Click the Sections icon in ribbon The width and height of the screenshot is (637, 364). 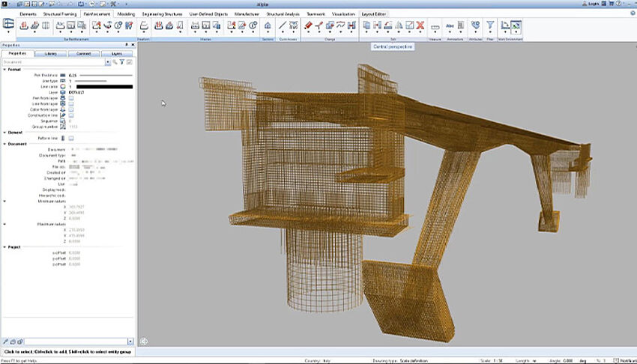pyautogui.click(x=268, y=26)
